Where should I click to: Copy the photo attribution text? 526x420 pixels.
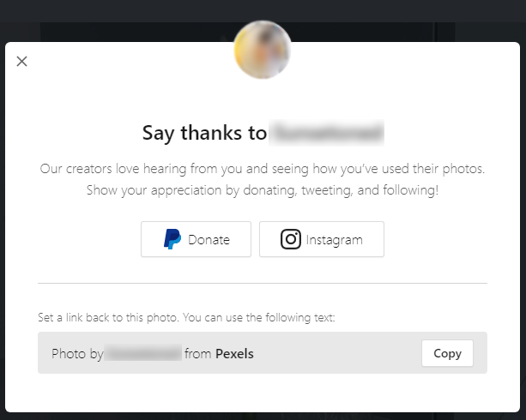pyautogui.click(x=447, y=353)
